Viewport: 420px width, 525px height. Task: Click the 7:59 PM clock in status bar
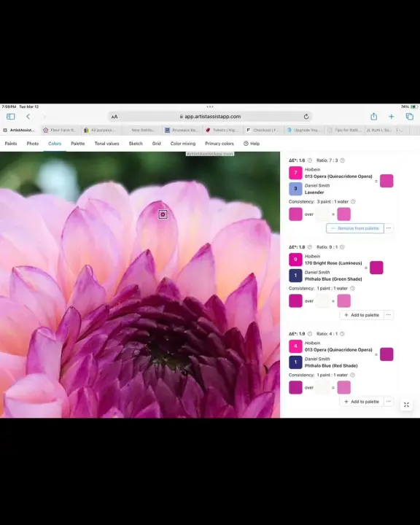tap(9, 106)
